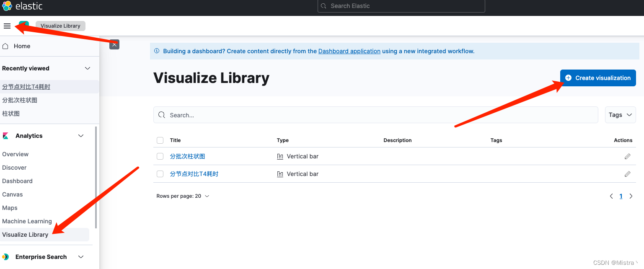This screenshot has height=269, width=644.
Task: Click the vertical bar icon for 分批次柱状图
Action: pos(280,156)
